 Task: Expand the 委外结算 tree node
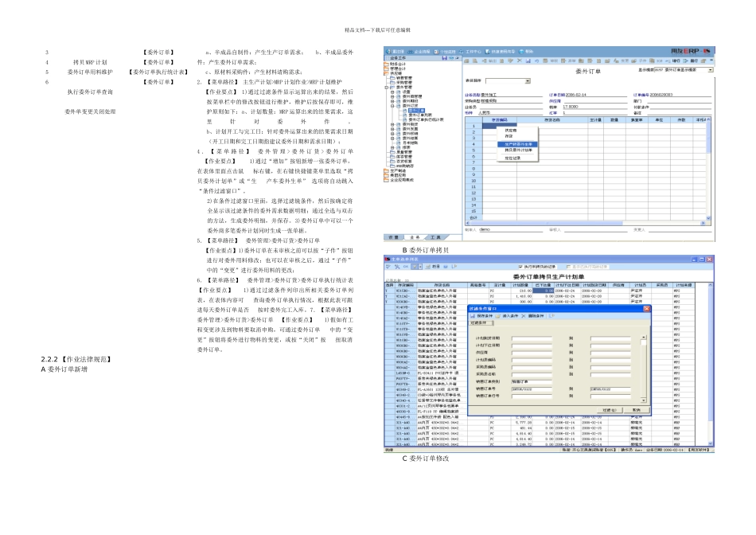(x=392, y=139)
